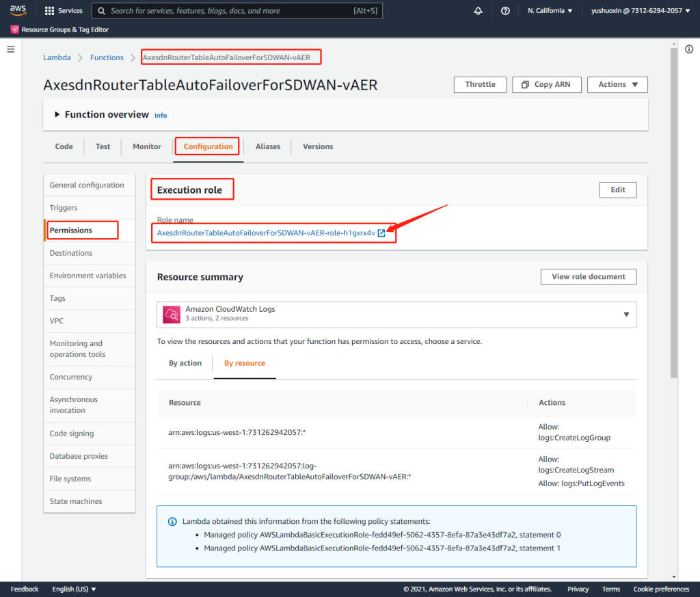The width and height of the screenshot is (700, 597).
Task: Toggle the hamburger side navigation menu
Action: coord(10,49)
